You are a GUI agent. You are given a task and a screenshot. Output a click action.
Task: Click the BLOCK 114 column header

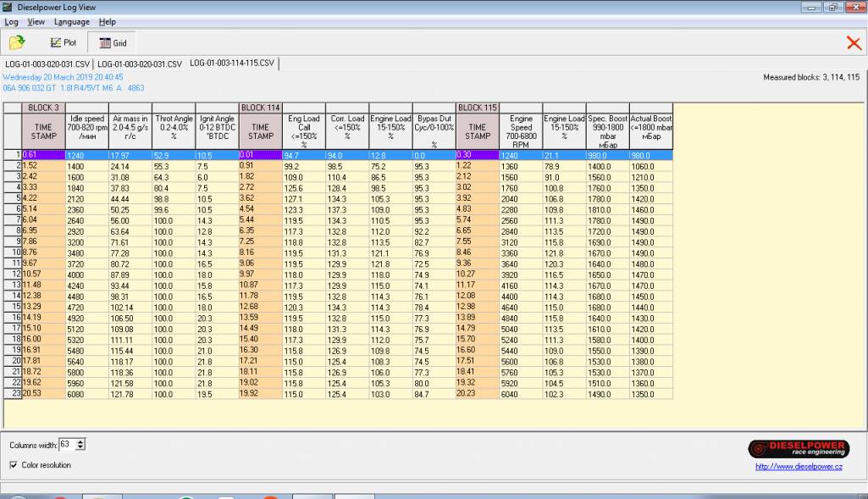pos(260,108)
